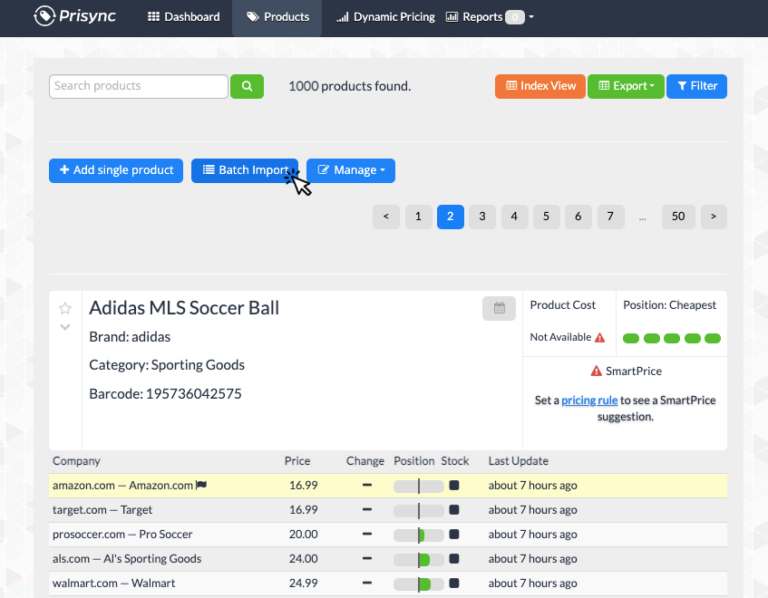Switch to Index View
Screen dimensions: 768x598
point(540,86)
